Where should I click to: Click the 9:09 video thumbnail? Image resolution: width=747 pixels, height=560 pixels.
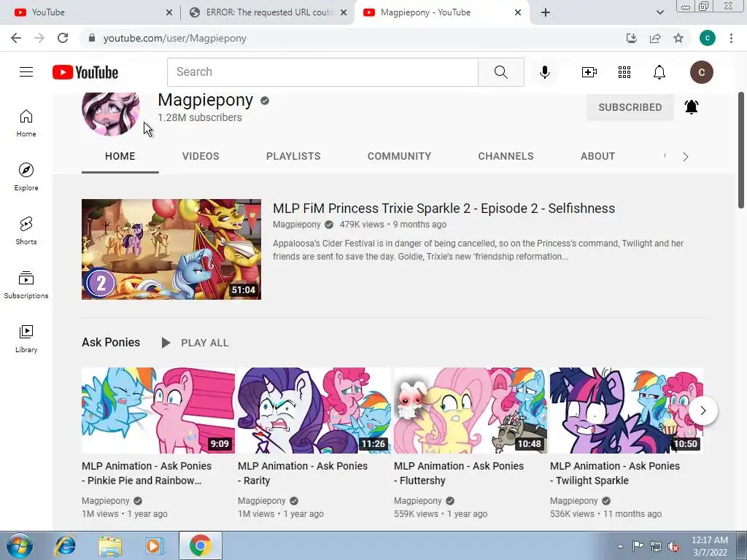coord(158,410)
